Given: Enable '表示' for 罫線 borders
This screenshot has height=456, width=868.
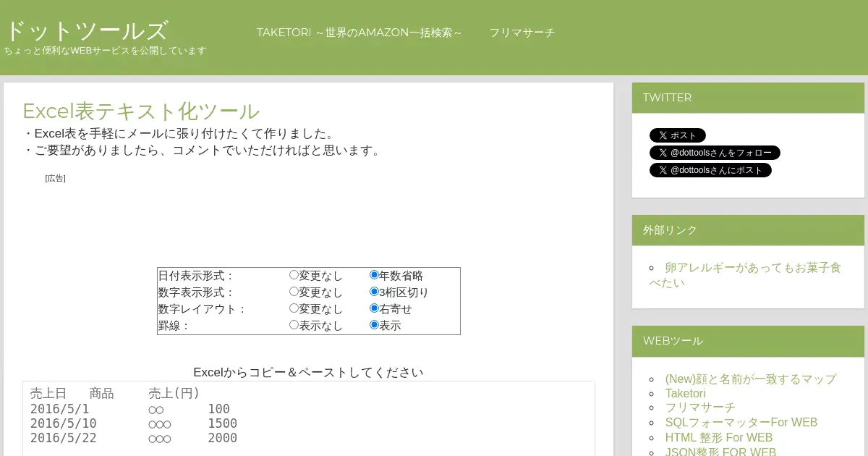Looking at the screenshot, I should click(x=374, y=325).
